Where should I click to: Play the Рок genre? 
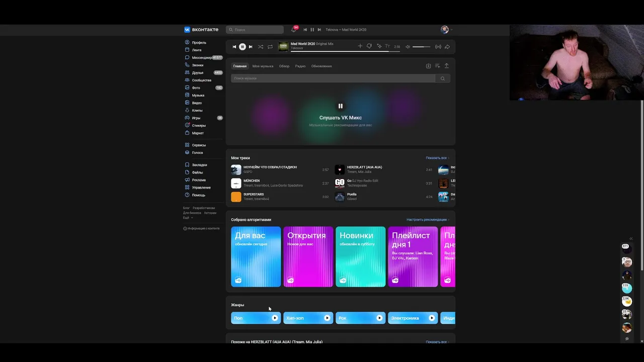point(379,318)
